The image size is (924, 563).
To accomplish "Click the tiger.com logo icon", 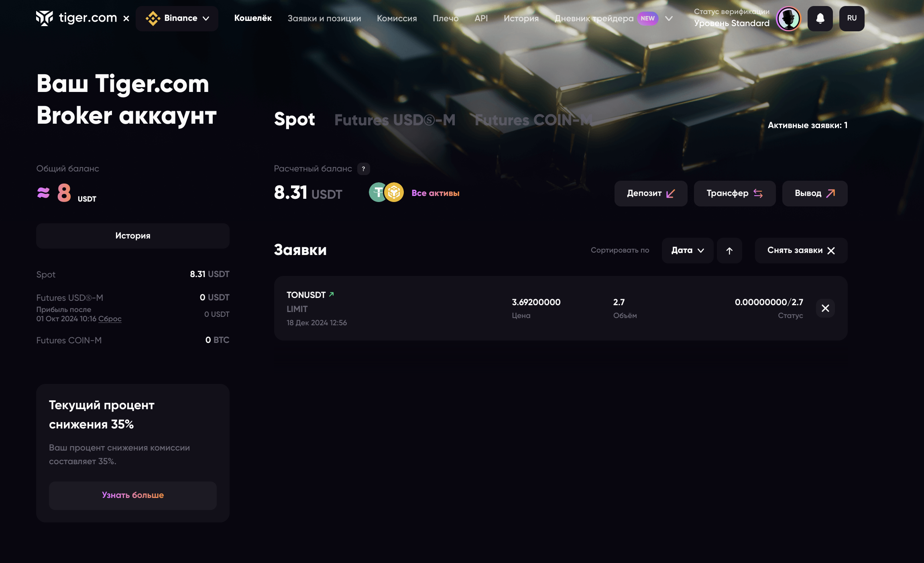I will click(x=45, y=18).
